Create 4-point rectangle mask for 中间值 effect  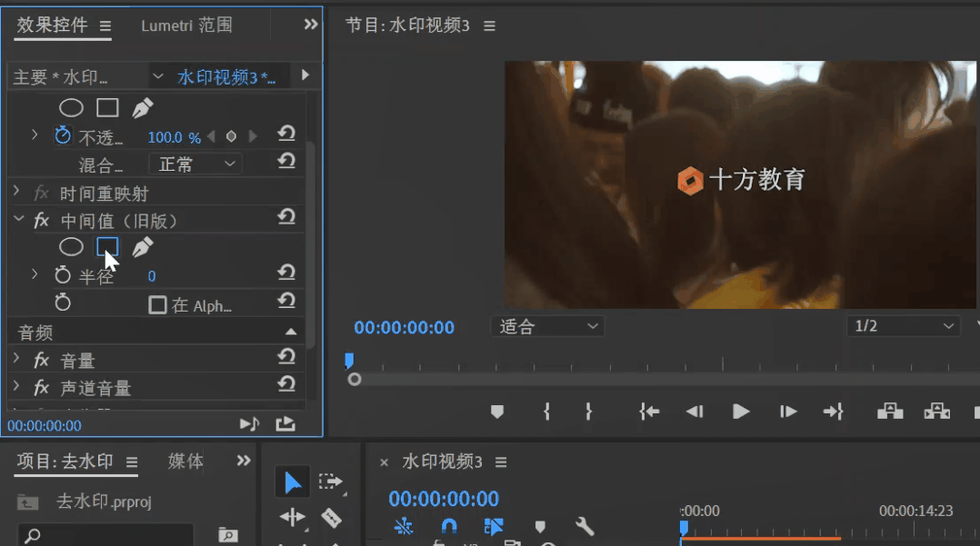point(107,247)
